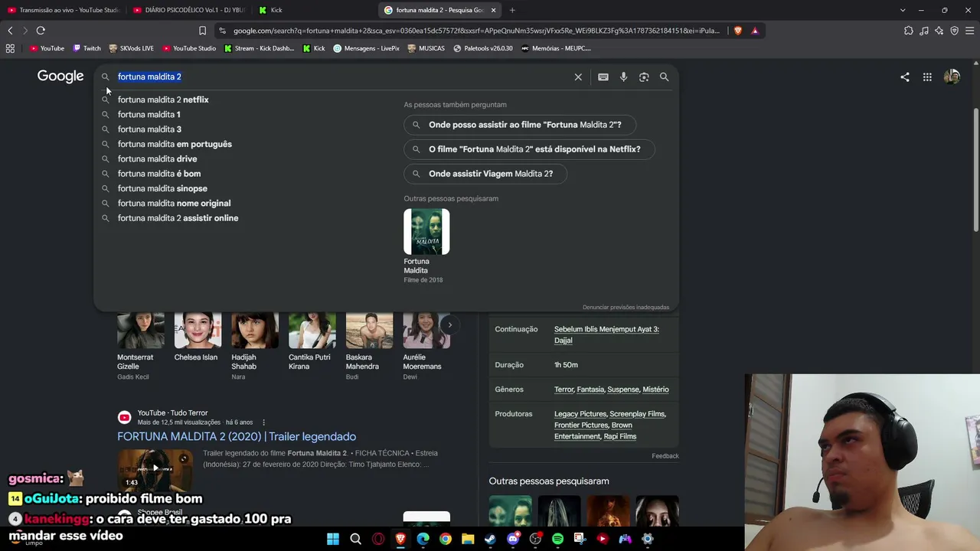This screenshot has height=551, width=980.
Task: Choose suggestion fortuna maldita 2 assistir online
Action: (x=178, y=218)
